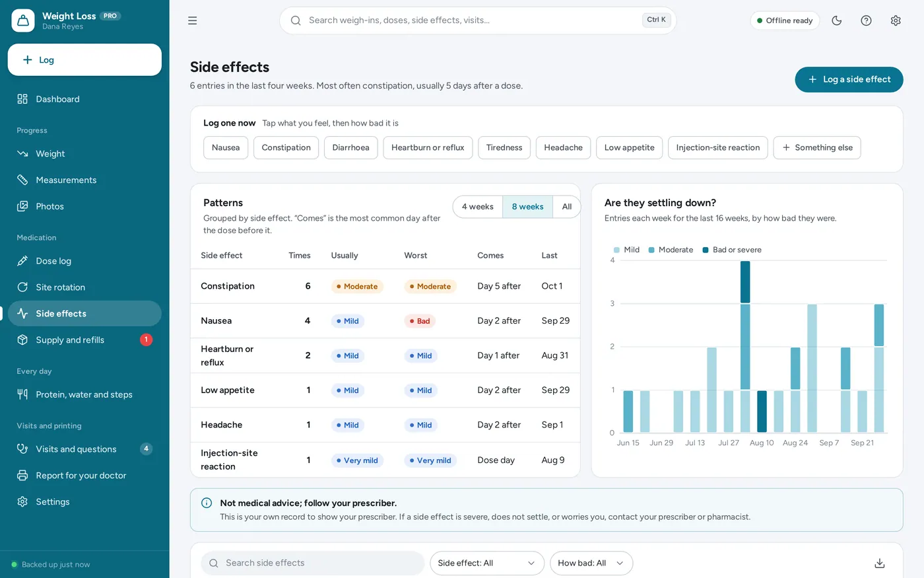924x578 pixels.
Task: Click the Log button in sidebar
Action: pyautogui.click(x=84, y=60)
